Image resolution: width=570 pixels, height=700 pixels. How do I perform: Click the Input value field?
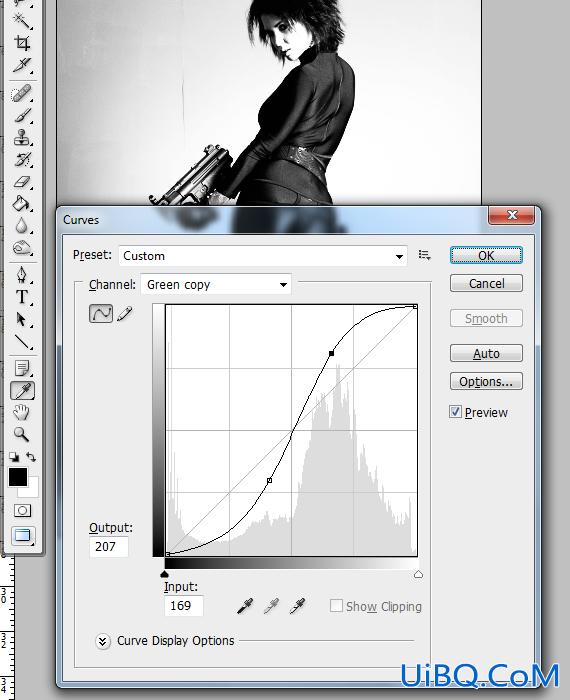[x=184, y=605]
